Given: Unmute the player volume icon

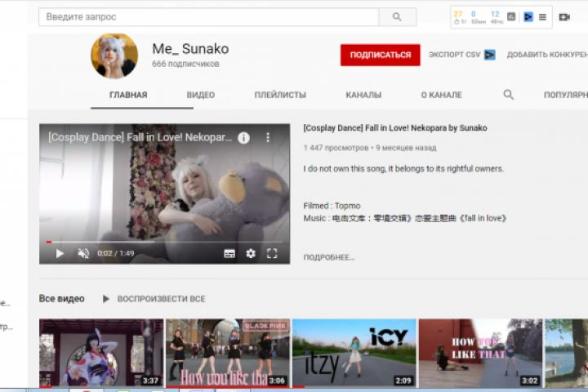Looking at the screenshot, I should (83, 254).
